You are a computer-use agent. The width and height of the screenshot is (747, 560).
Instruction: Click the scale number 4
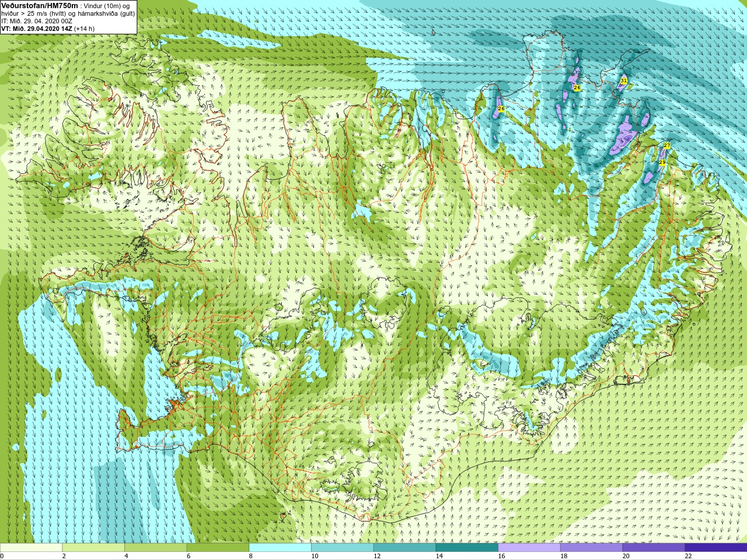(x=126, y=556)
